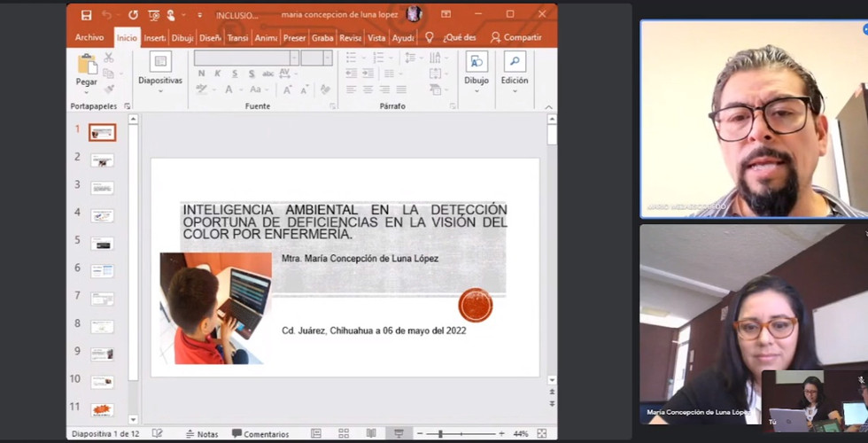Open the Archivo tab

[x=89, y=37]
